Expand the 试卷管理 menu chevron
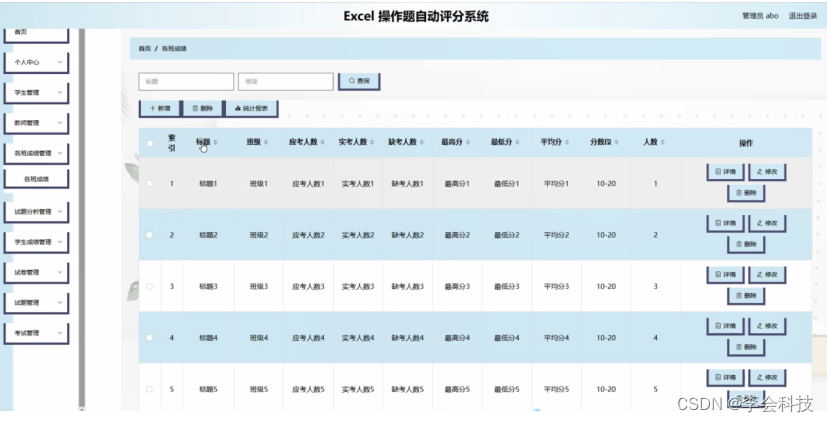This screenshot has height=422, width=829. point(60,272)
